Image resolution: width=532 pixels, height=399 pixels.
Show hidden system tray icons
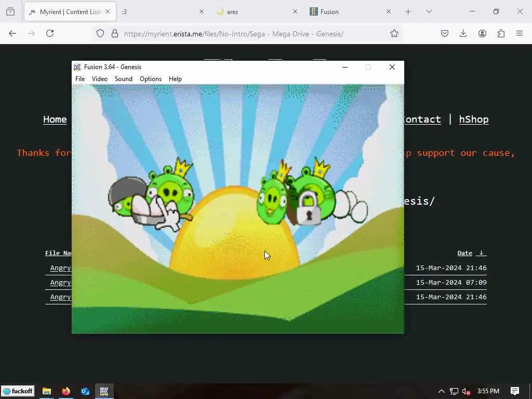coord(442,391)
